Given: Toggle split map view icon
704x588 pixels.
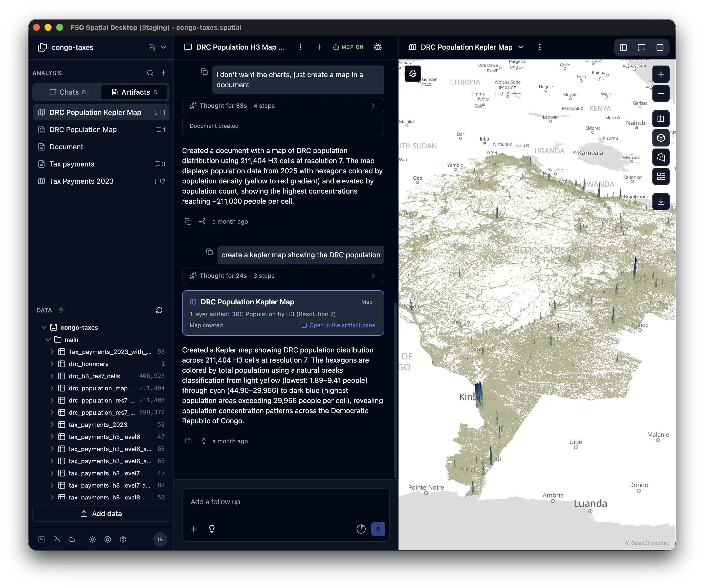Looking at the screenshot, I should pyautogui.click(x=661, y=119).
